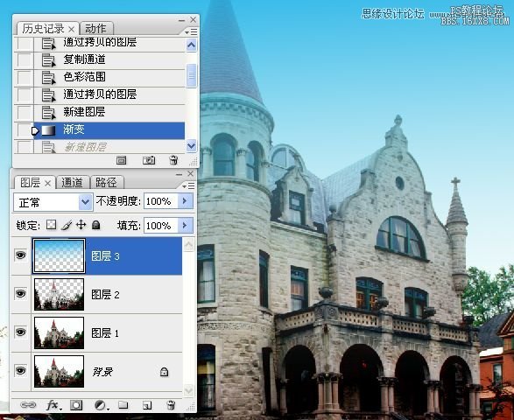This screenshot has width=514, height=420.
Task: Switch to 路径 tab
Action: [107, 183]
